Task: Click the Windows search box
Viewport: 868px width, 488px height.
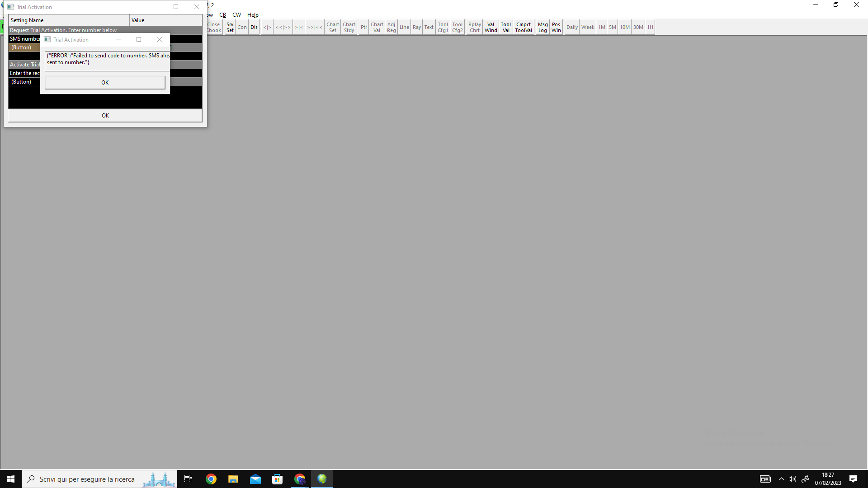Action: click(x=87, y=479)
